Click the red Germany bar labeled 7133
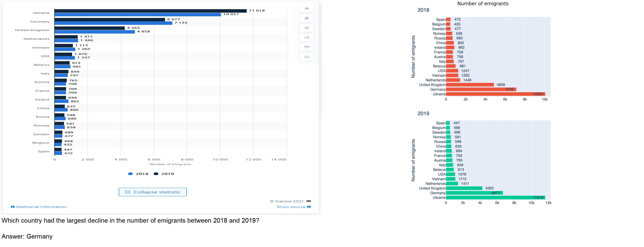This screenshot has height=247, width=644. click(481, 89)
